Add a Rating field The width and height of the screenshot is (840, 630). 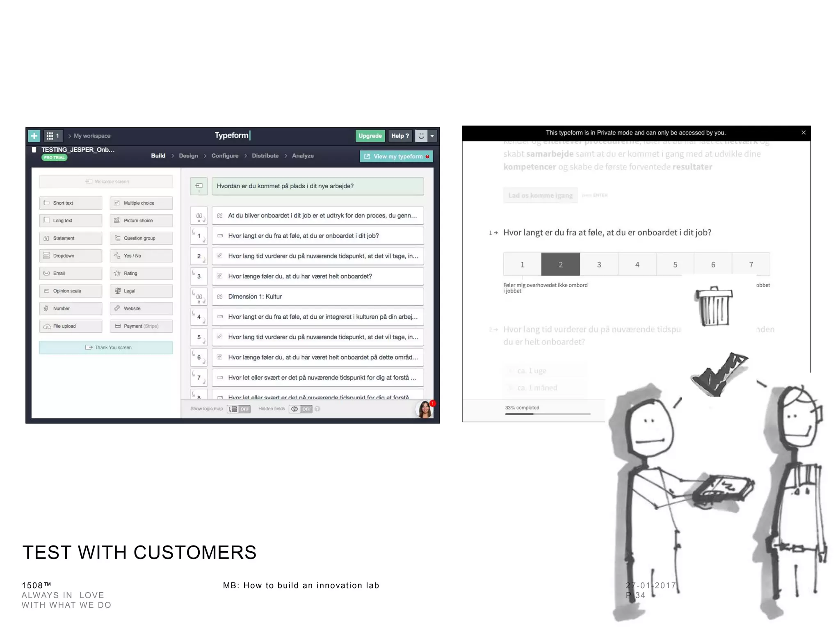141,274
